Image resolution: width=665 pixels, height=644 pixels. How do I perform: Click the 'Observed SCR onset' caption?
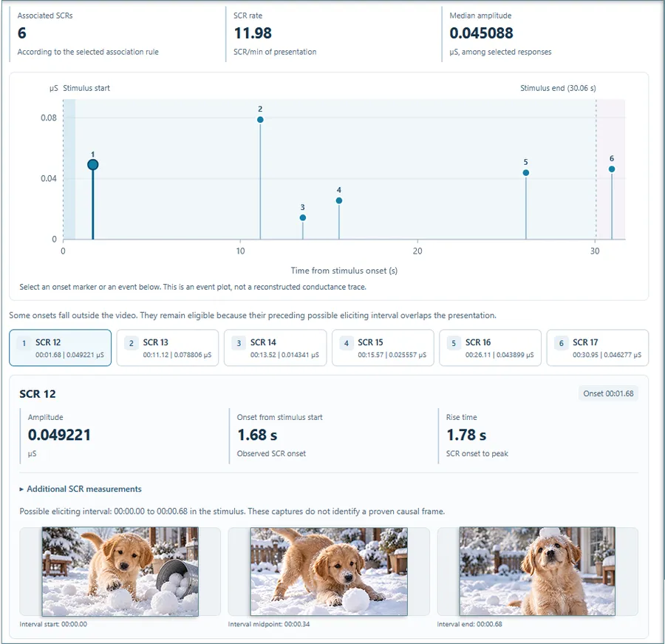point(271,454)
